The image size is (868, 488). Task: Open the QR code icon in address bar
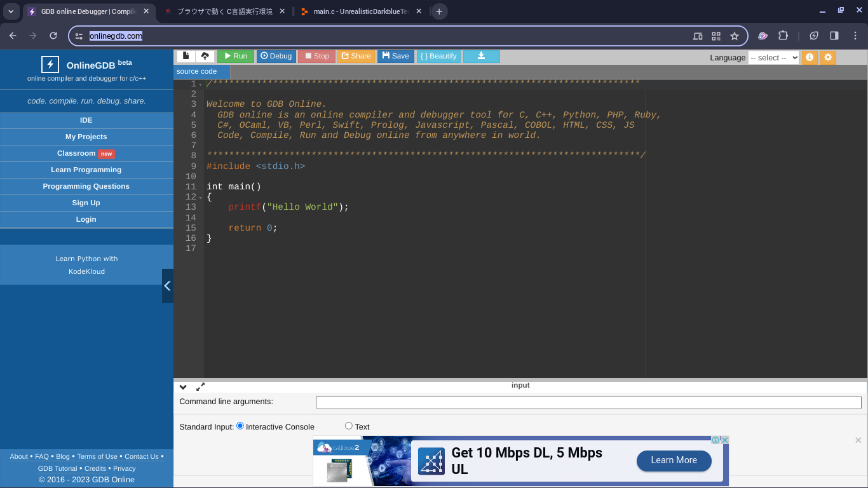tap(716, 36)
